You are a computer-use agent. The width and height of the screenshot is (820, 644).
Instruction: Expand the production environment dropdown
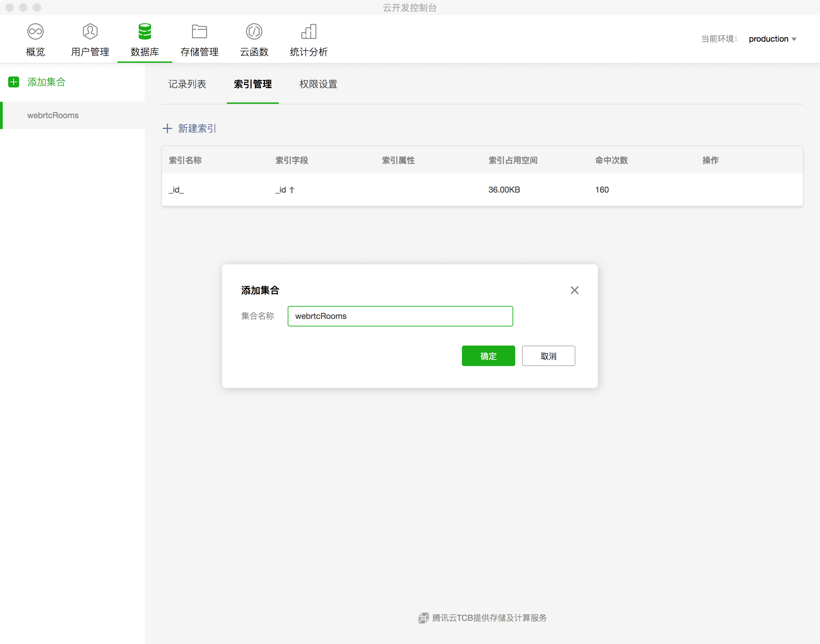(x=773, y=39)
